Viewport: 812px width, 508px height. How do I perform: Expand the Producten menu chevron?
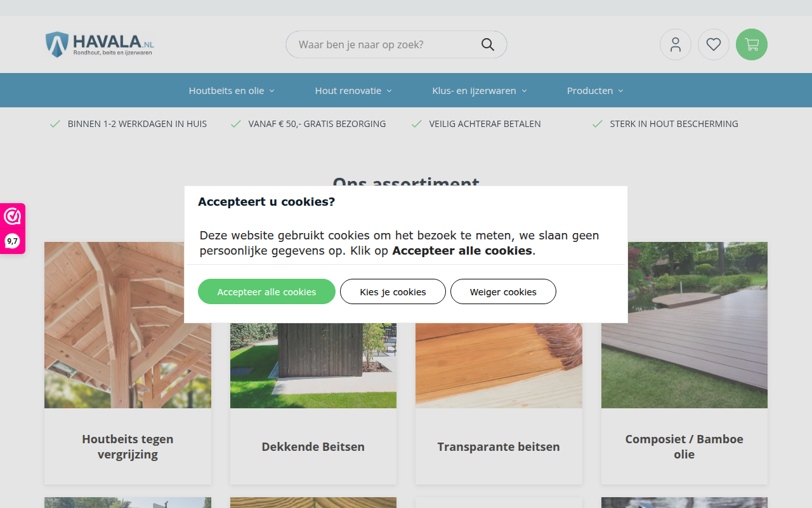click(620, 91)
